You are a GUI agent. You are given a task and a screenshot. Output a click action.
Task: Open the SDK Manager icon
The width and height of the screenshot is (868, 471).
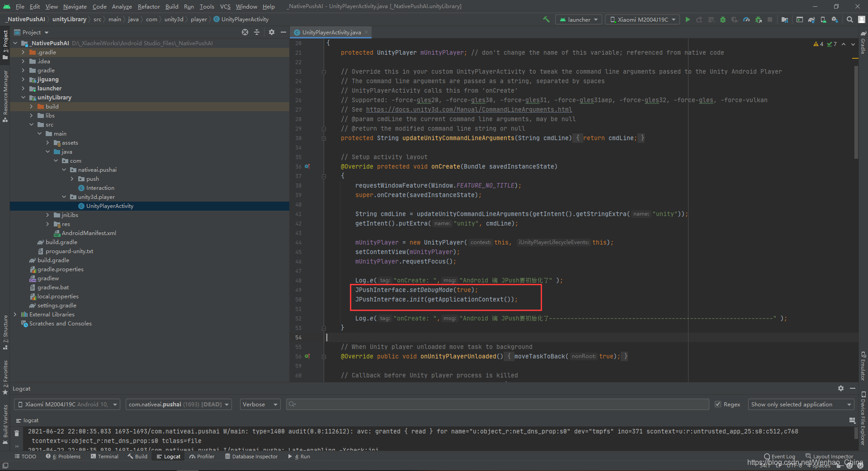click(x=835, y=19)
